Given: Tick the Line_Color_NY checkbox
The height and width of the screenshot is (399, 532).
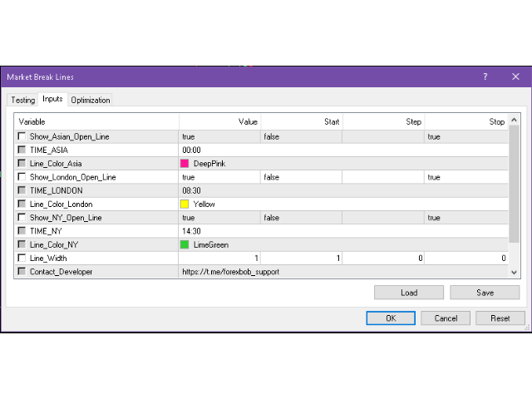Looking at the screenshot, I should 22,244.
